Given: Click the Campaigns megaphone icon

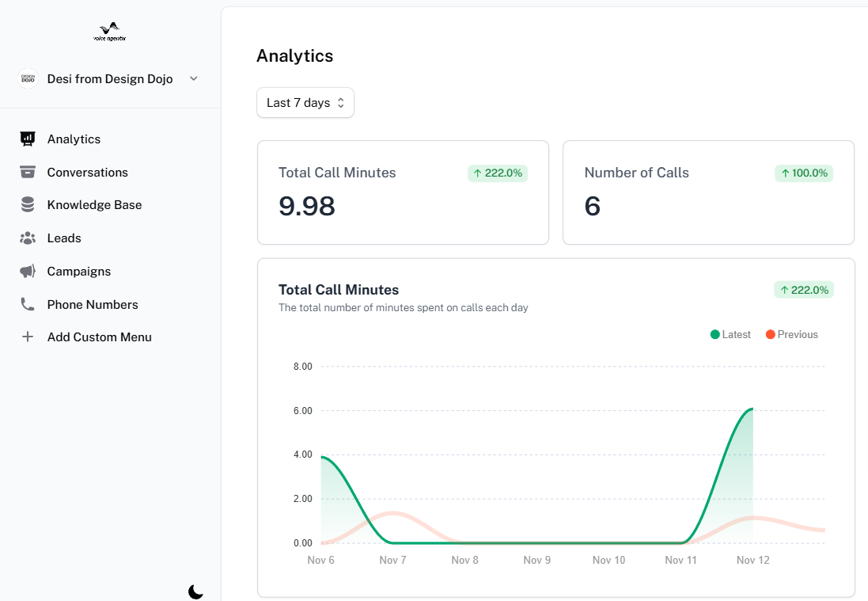Looking at the screenshot, I should 28,271.
